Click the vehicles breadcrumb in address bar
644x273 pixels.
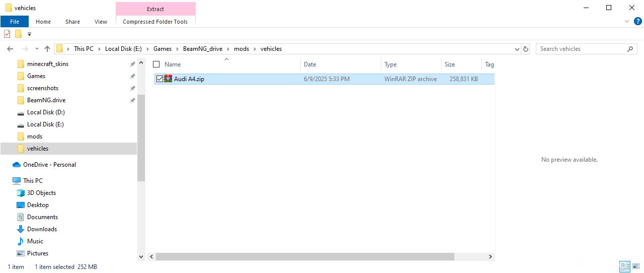click(x=271, y=49)
